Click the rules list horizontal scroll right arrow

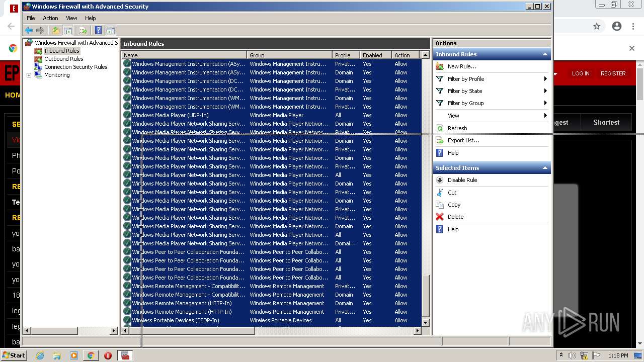pos(417,331)
